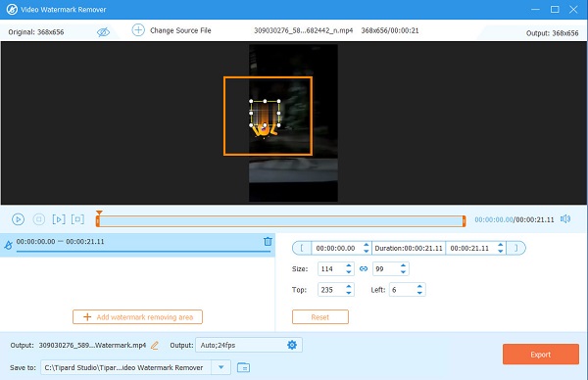Decrease the Top position value
The image size is (588, 380).
349,293
